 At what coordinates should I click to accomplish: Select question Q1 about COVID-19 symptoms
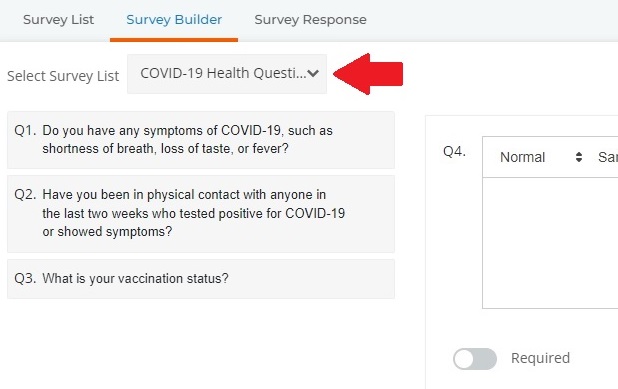(x=201, y=140)
